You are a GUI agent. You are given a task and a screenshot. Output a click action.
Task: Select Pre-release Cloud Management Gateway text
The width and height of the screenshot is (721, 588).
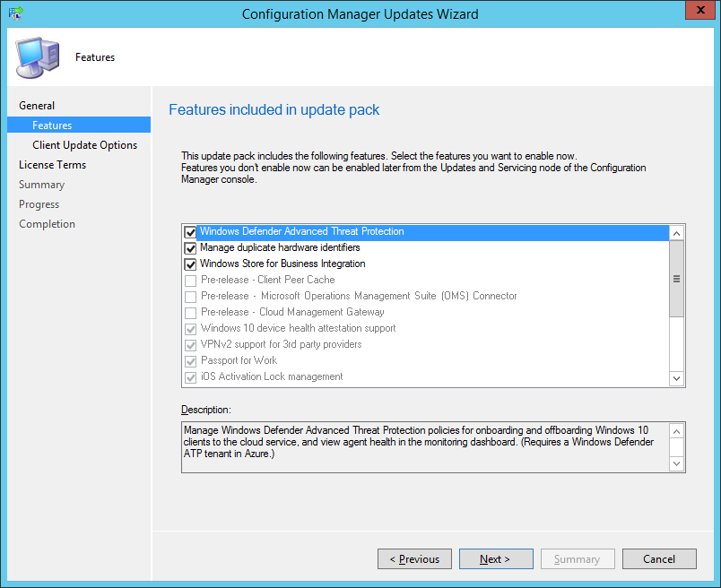click(x=292, y=312)
